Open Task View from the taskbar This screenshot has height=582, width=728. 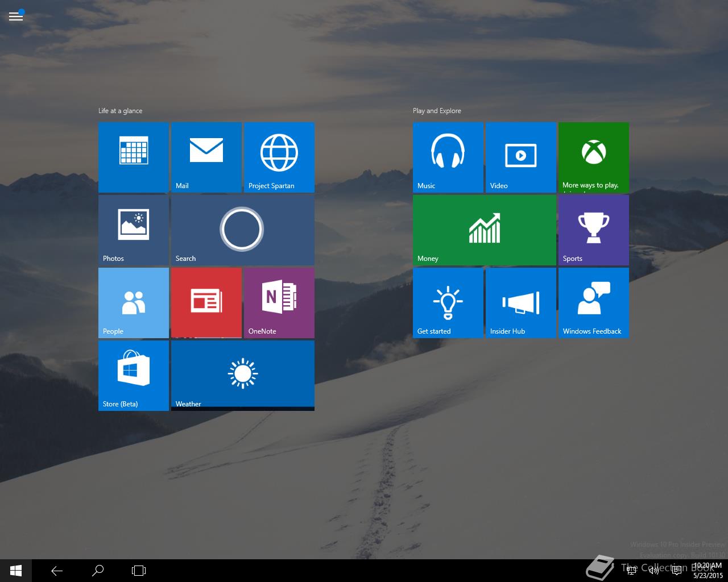click(x=139, y=571)
